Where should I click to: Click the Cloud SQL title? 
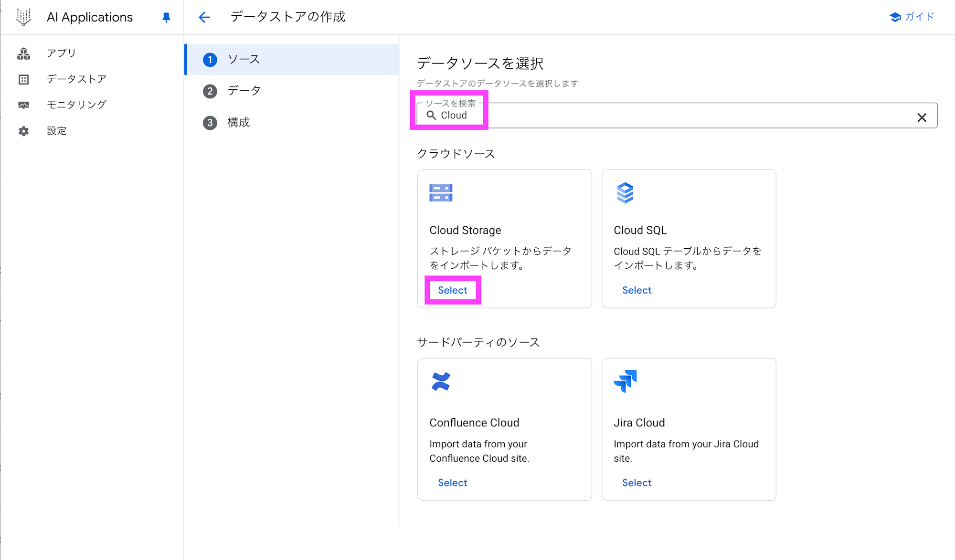pos(640,230)
